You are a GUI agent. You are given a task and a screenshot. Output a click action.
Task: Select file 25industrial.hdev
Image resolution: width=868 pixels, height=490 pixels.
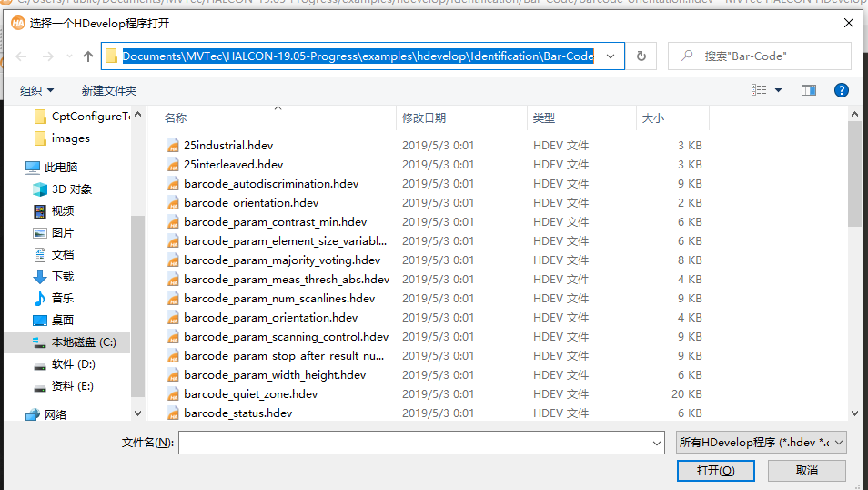pyautogui.click(x=228, y=145)
